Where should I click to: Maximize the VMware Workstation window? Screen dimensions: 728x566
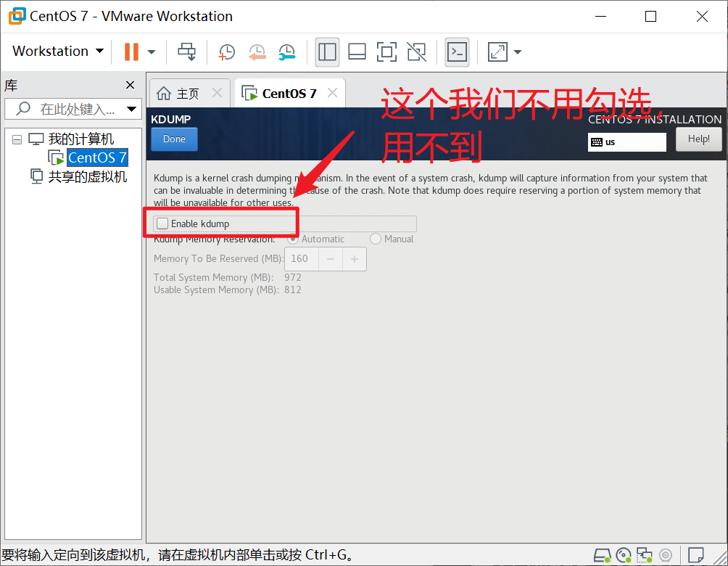651,16
